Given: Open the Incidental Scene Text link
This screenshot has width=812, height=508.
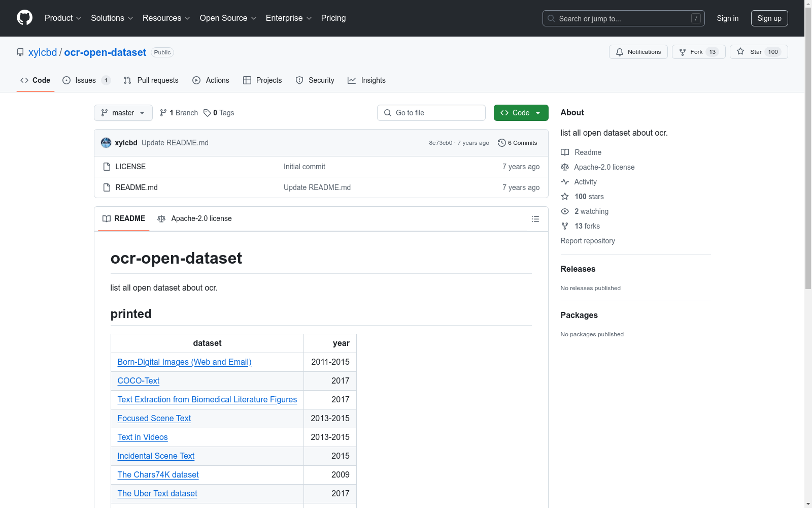Looking at the screenshot, I should click(x=156, y=456).
